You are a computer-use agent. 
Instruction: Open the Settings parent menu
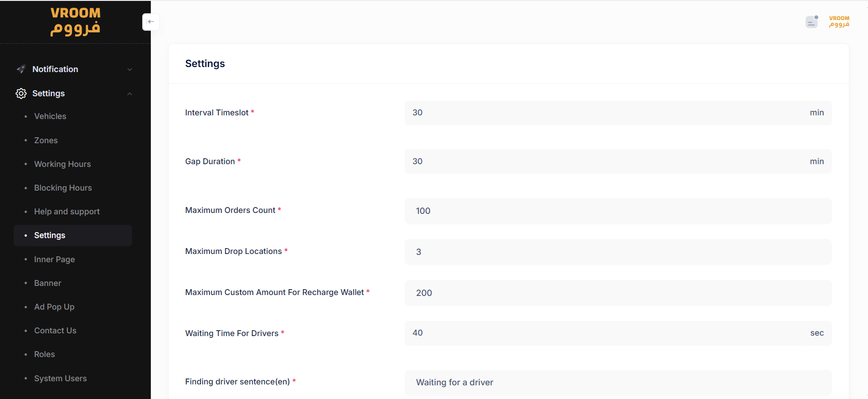73,93
